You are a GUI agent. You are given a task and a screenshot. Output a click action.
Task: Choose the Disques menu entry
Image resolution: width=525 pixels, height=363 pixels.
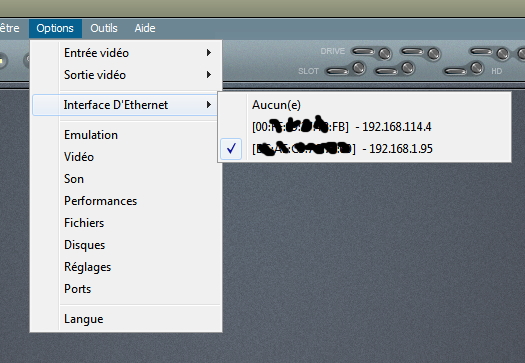tap(126, 245)
